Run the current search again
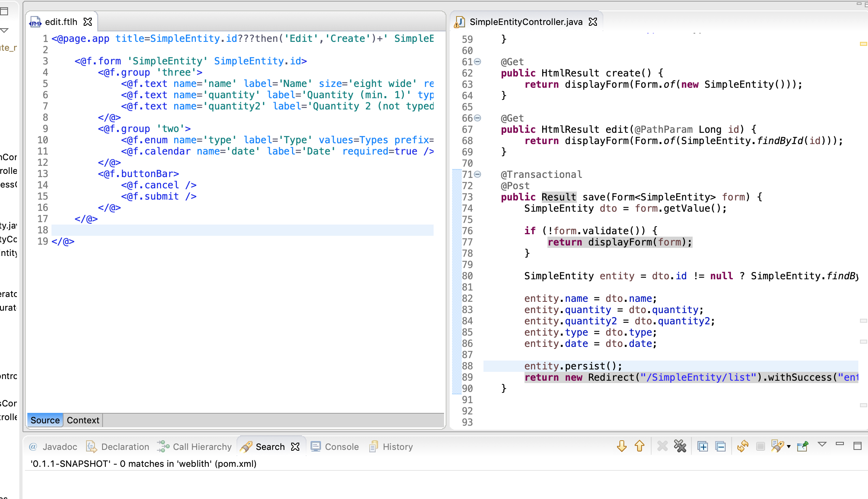 pos(743,446)
